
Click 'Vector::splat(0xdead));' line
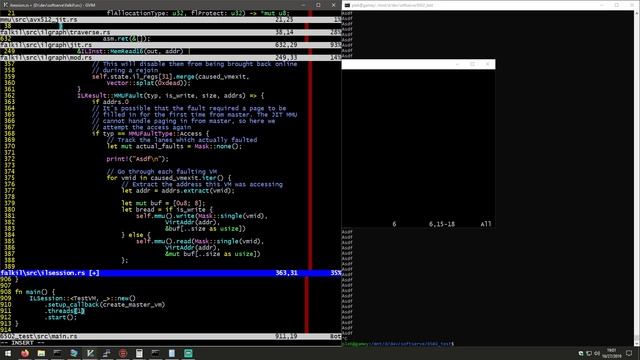click(149, 83)
